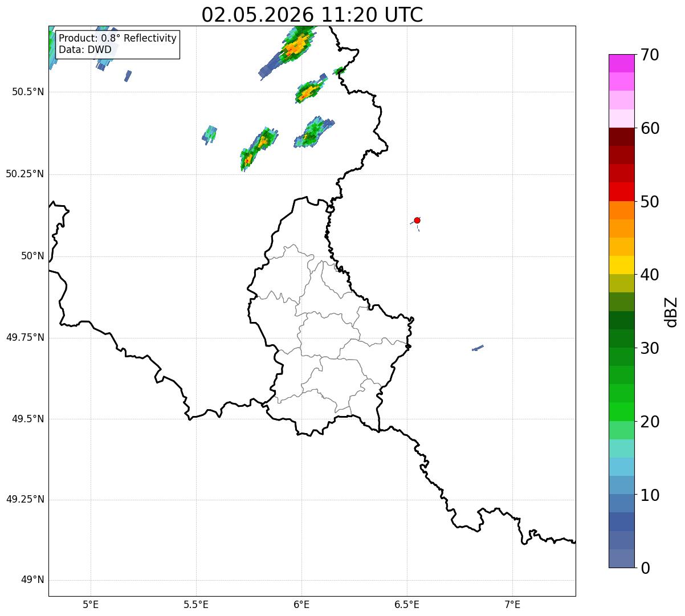Click the small blue echo near 6.8°E
The image size is (685, 616).
[x=478, y=348]
